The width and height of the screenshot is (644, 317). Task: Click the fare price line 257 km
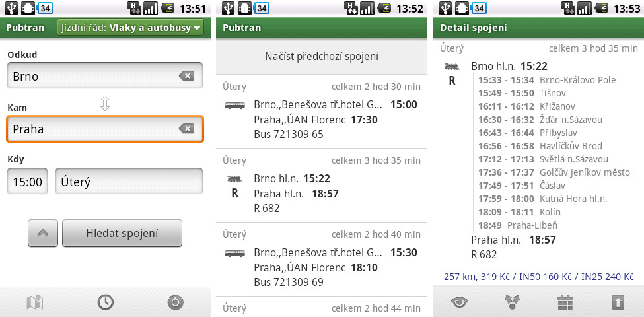click(538, 276)
